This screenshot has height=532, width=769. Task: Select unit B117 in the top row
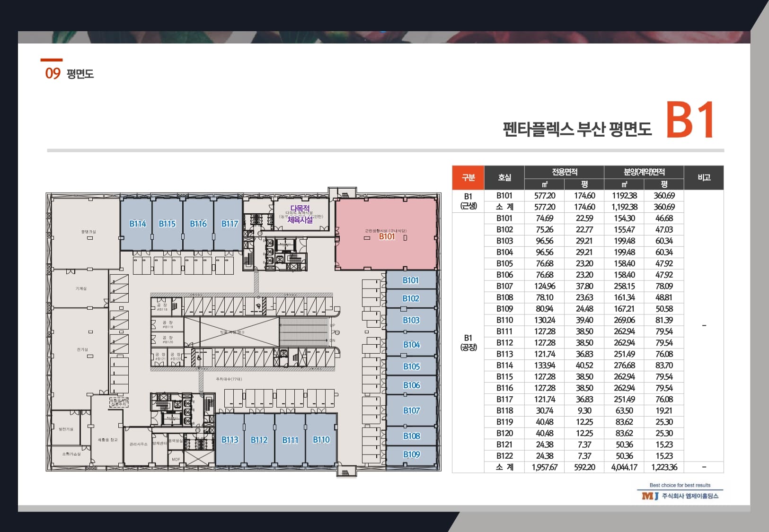pos(230,224)
